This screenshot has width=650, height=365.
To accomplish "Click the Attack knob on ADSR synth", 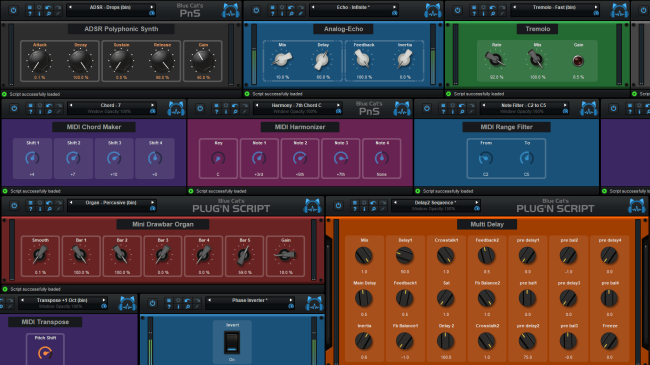I will pyautogui.click(x=39, y=61).
